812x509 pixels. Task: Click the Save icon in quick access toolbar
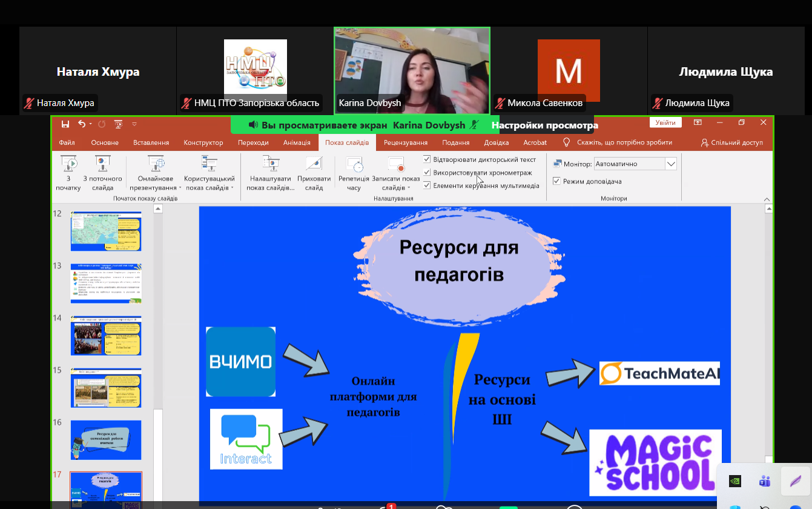[65, 124]
